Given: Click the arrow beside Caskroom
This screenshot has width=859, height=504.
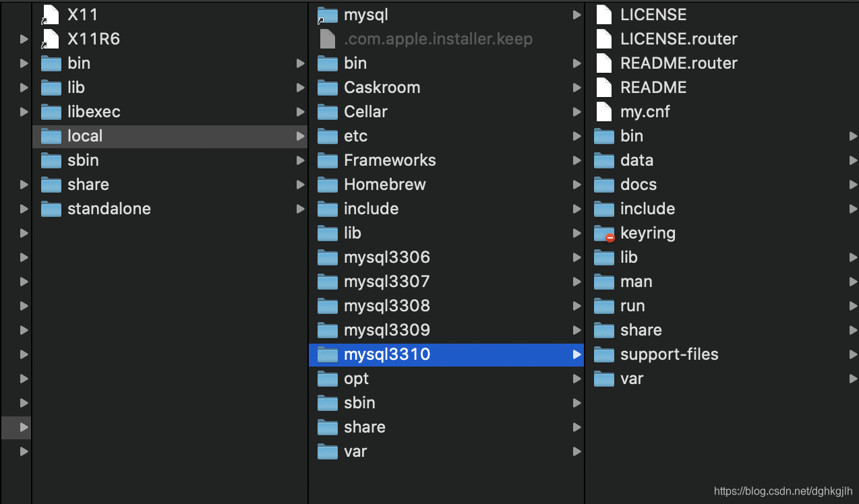Looking at the screenshot, I should point(576,88).
